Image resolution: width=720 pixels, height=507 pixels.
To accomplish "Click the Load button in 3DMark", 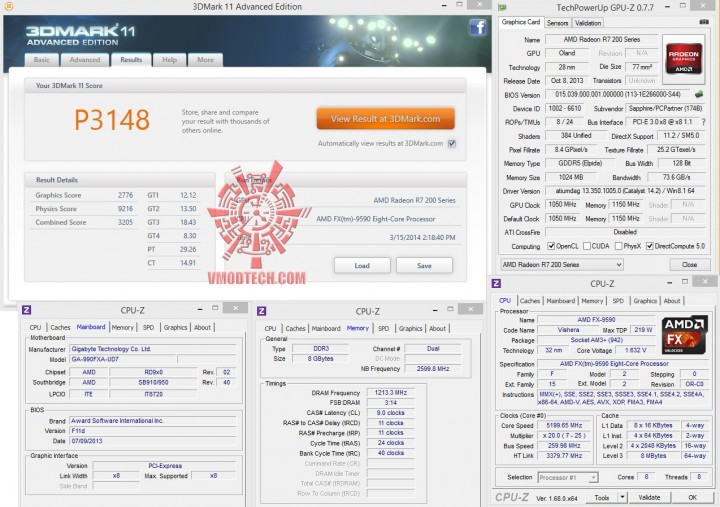I will tap(362, 265).
